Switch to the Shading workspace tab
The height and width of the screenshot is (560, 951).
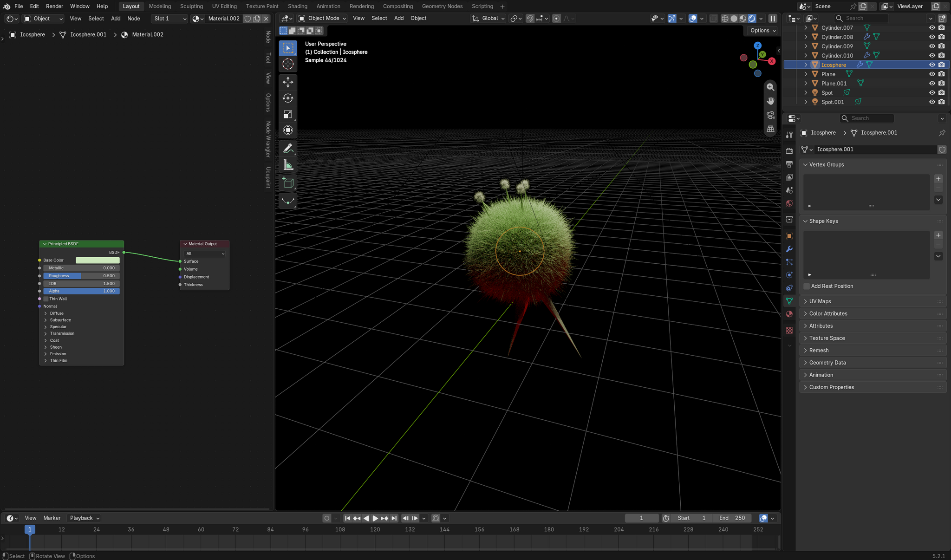(x=297, y=6)
